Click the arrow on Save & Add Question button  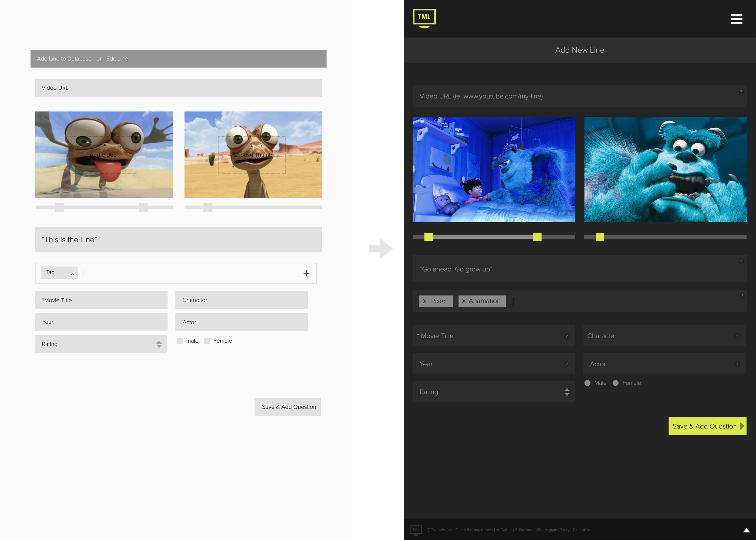[x=742, y=426]
